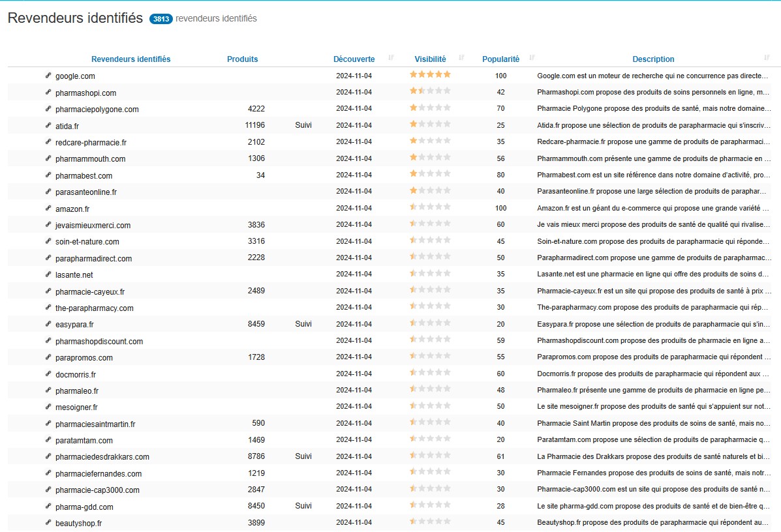Image resolution: width=781 pixels, height=532 pixels.
Task: Click the Suivi label for atida.fr
Action: [x=303, y=125]
